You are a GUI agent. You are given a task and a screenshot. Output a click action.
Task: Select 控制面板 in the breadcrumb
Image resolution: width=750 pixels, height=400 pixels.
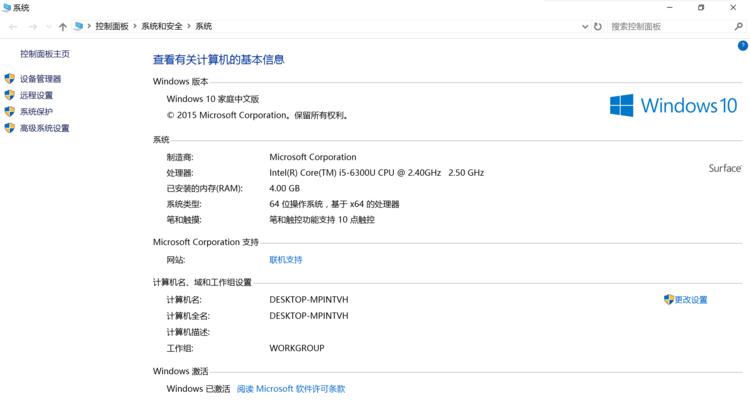pyautogui.click(x=112, y=26)
